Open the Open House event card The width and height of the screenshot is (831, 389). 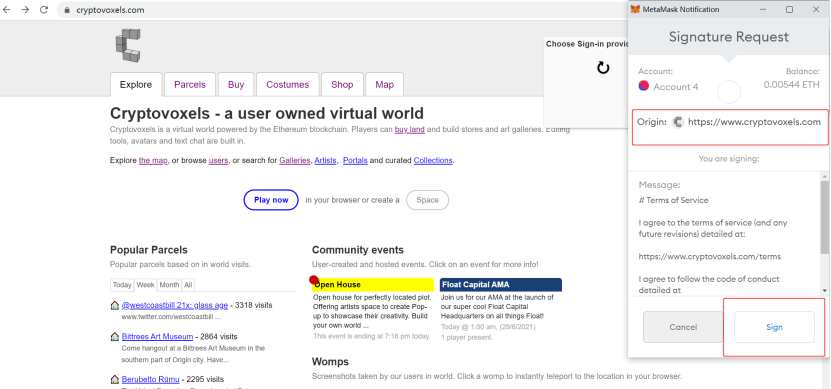[373, 309]
